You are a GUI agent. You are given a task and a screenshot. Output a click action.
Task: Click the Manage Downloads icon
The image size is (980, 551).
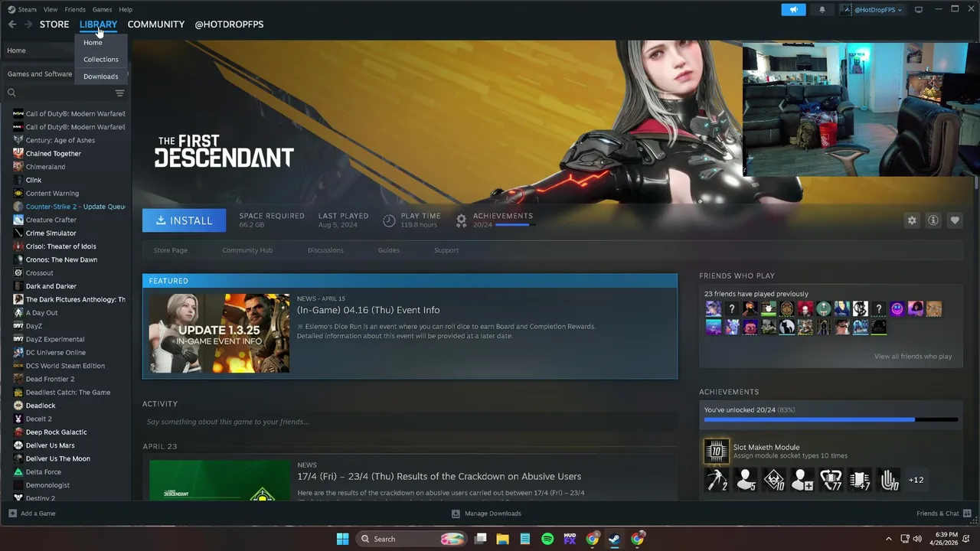(456, 514)
